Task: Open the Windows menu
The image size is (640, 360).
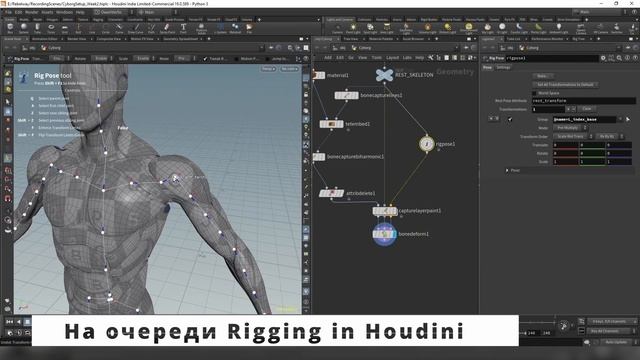Action: click(x=64, y=12)
